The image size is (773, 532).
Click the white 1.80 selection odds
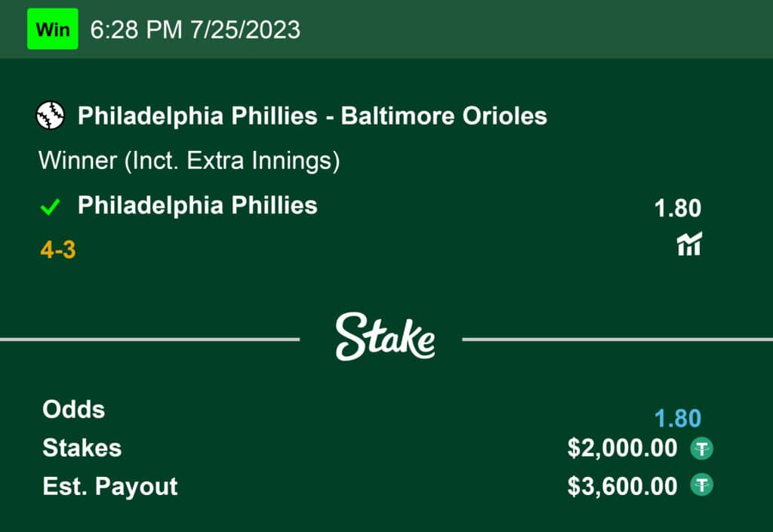[x=677, y=208]
